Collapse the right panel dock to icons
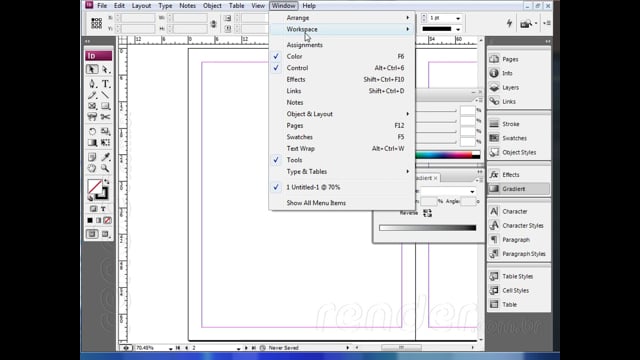The width and height of the screenshot is (640, 360). click(548, 41)
